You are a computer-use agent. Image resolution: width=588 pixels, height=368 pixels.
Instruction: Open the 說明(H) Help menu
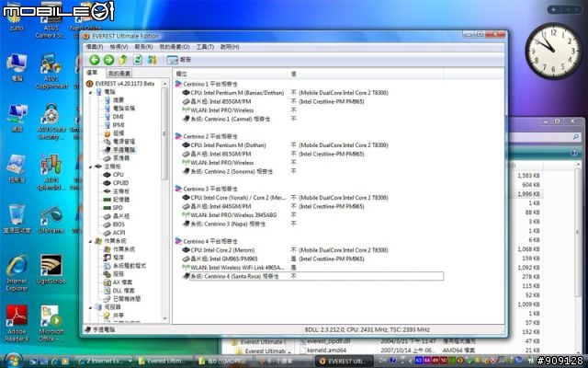230,47
